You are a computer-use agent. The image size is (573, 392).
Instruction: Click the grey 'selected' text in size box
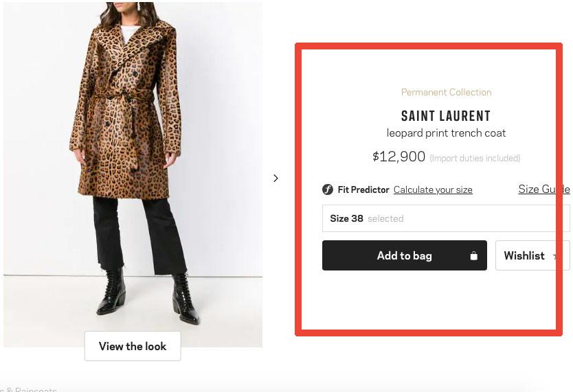coord(385,219)
